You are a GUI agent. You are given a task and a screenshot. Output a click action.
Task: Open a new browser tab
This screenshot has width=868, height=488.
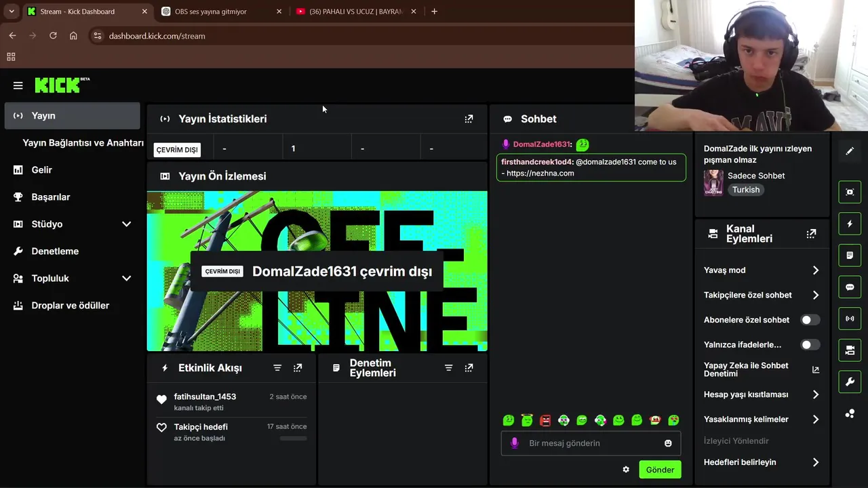(x=434, y=12)
